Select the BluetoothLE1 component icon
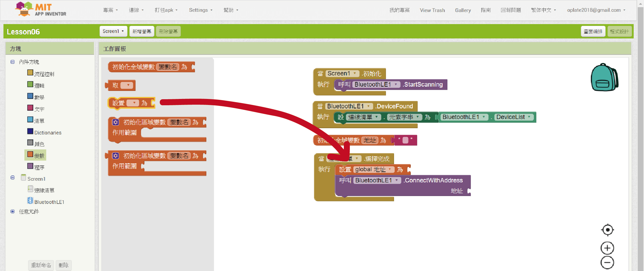 click(30, 201)
